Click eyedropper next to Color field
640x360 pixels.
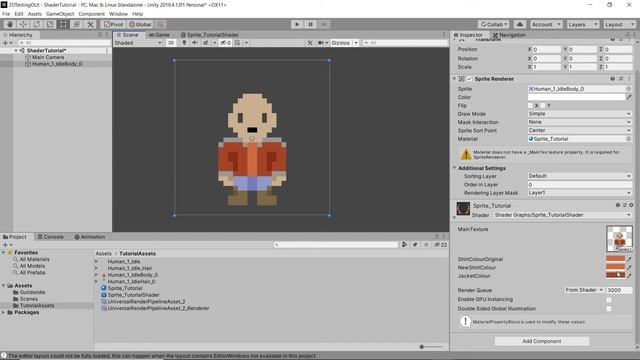[x=629, y=97]
